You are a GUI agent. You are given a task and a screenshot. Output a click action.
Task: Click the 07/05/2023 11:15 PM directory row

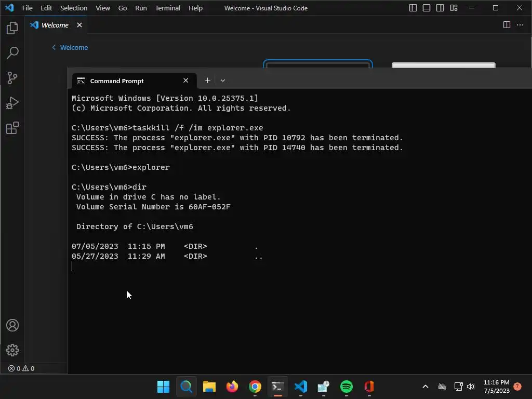(x=165, y=246)
